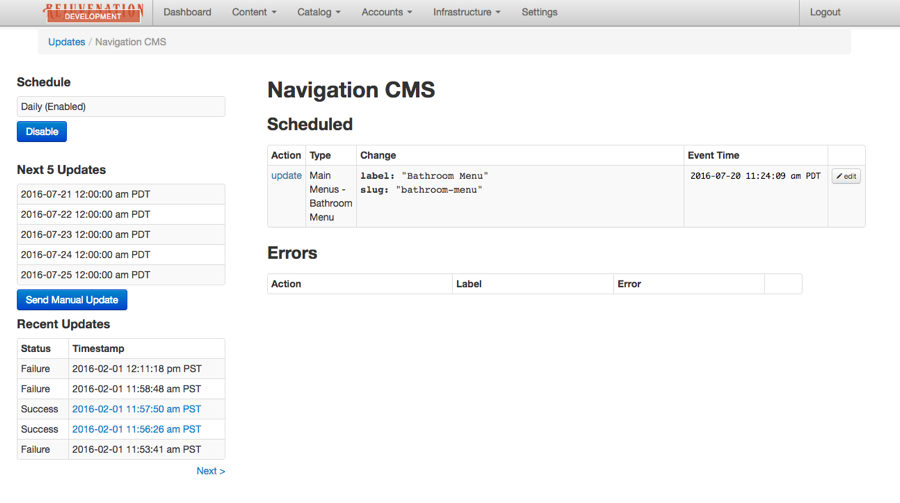Click the 2016-07-20 11:24:09 am event time
The width and height of the screenshot is (900, 503).
click(755, 176)
